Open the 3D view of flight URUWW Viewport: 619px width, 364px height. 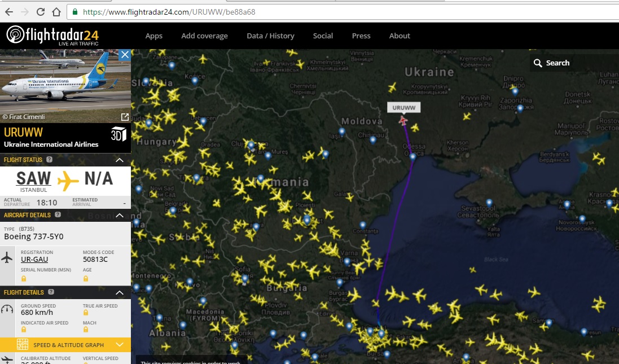(x=118, y=134)
